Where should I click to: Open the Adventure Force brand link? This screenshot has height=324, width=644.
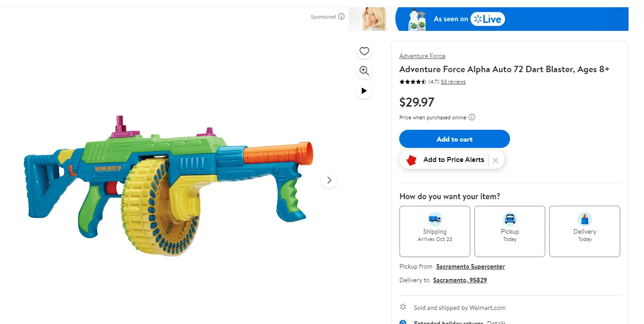click(x=422, y=56)
